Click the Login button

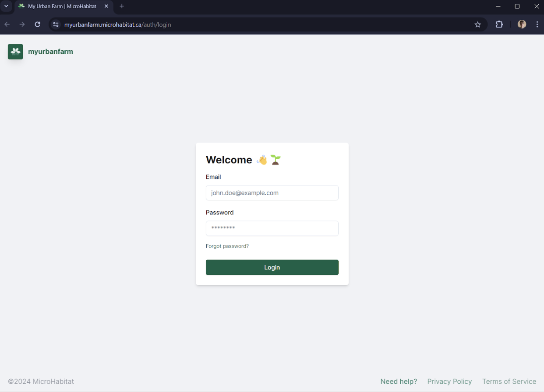click(x=272, y=267)
